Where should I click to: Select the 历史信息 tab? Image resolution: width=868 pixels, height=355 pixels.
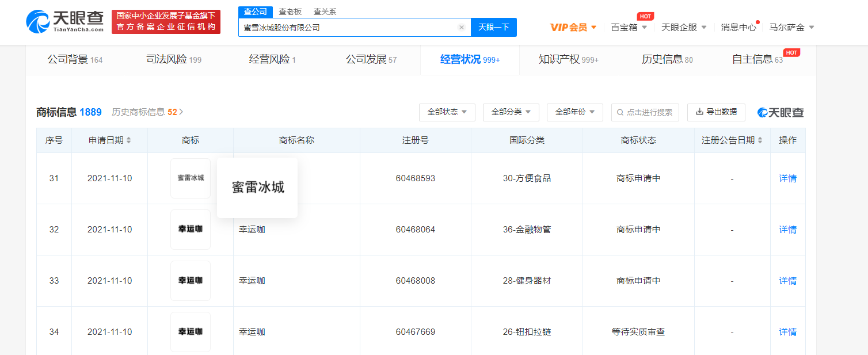667,59
